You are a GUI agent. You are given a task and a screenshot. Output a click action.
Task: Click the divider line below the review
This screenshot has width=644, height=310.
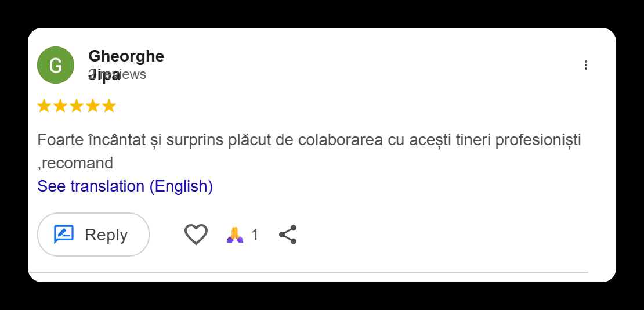[x=307, y=272]
